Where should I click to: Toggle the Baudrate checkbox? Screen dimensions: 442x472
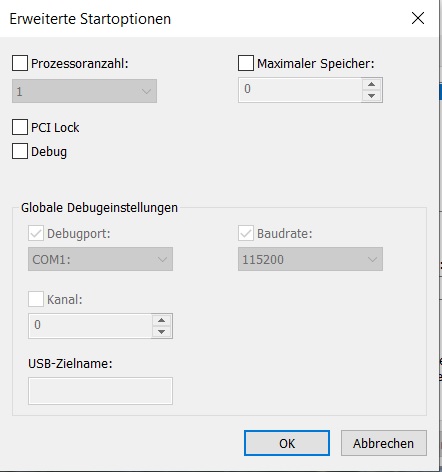pyautogui.click(x=246, y=233)
